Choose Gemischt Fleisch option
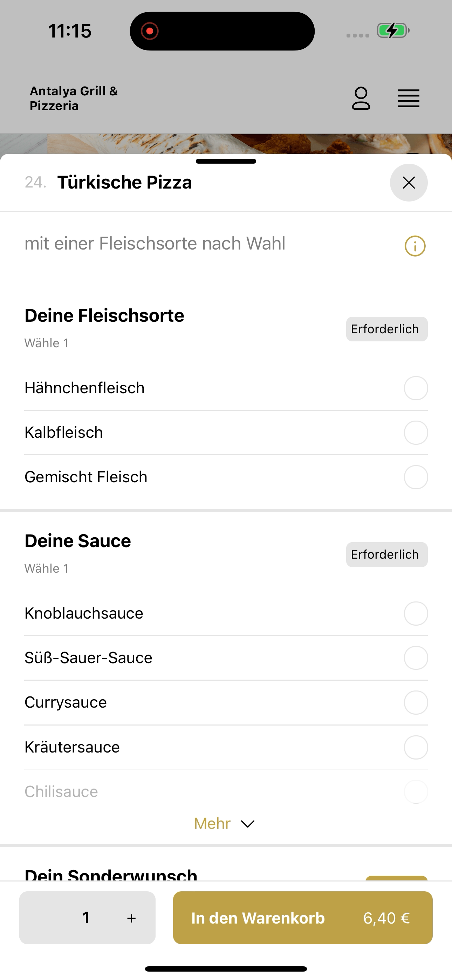The height and width of the screenshot is (980, 452). point(226,477)
